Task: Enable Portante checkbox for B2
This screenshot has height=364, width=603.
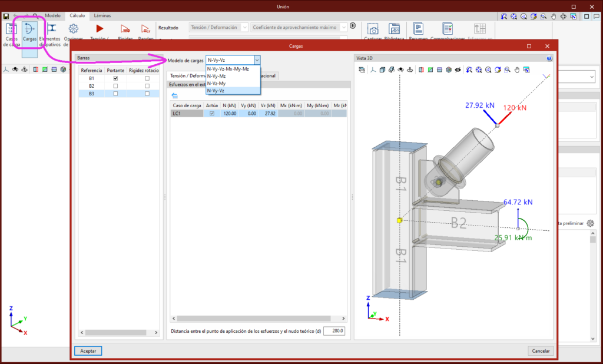Action: 115,86
